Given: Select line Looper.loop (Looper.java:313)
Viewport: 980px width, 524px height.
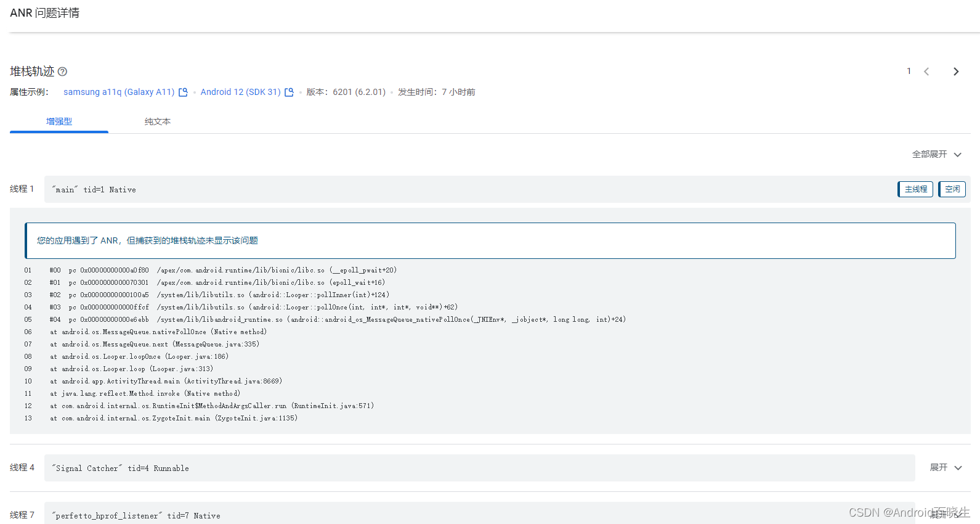Looking at the screenshot, I should coord(131,369).
